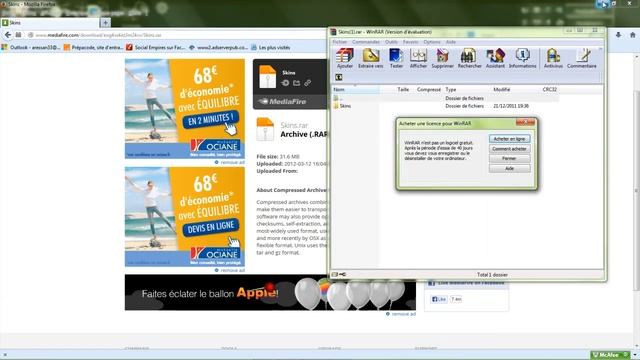This screenshot has height=360, width=640.
Task: Open the Prépacode bookmark
Action: (93, 47)
